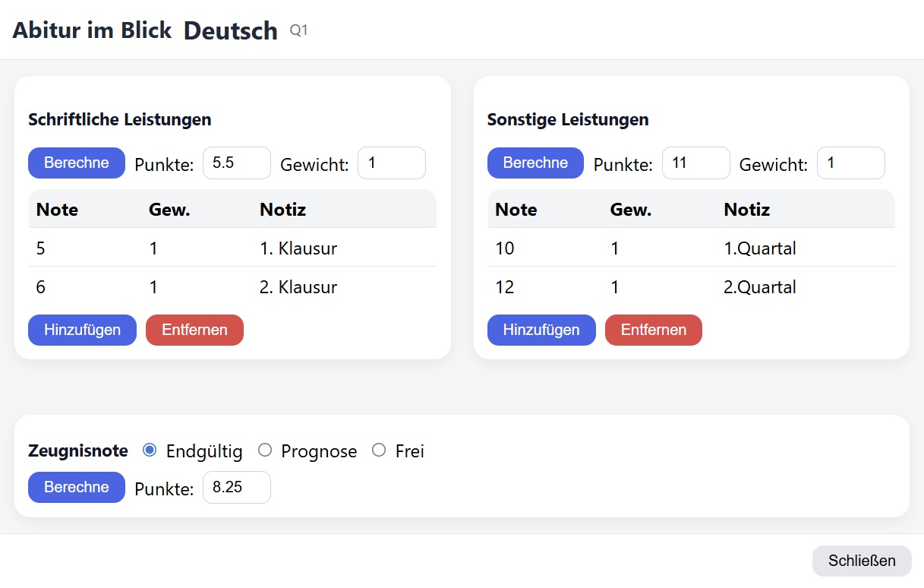This screenshot has width=924, height=588.
Task: Select the Frei radio option
Action: click(x=379, y=450)
